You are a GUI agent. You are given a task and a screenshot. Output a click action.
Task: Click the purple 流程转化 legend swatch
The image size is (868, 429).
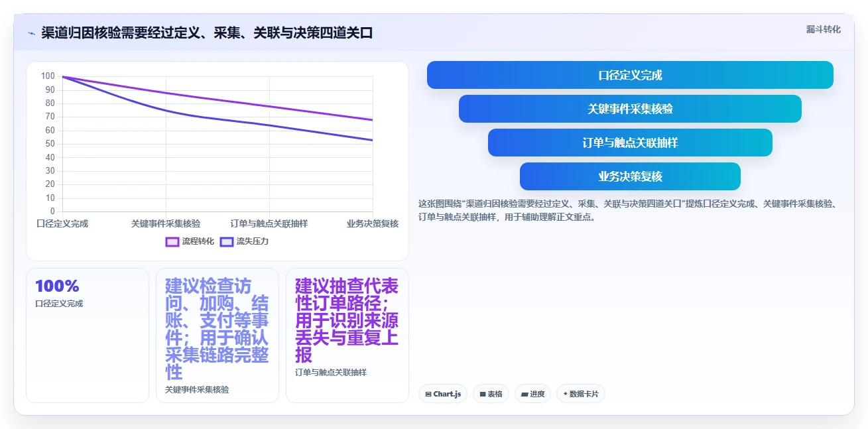pyautogui.click(x=172, y=241)
